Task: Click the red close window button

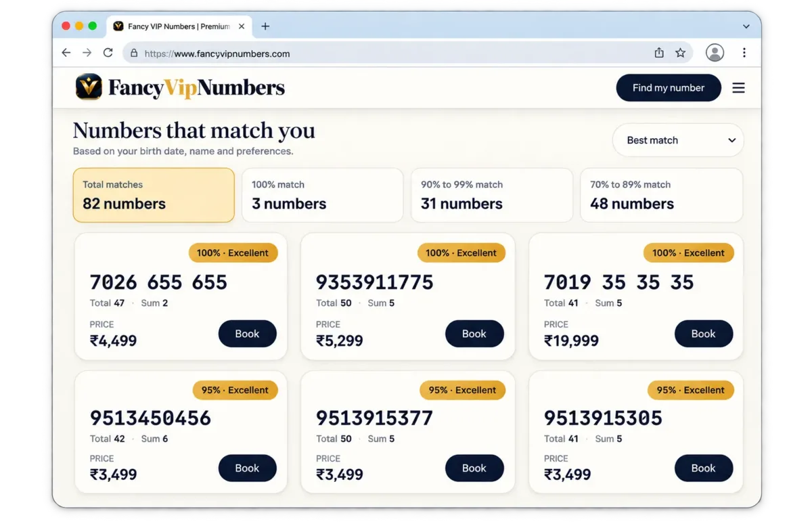Action: point(66,26)
